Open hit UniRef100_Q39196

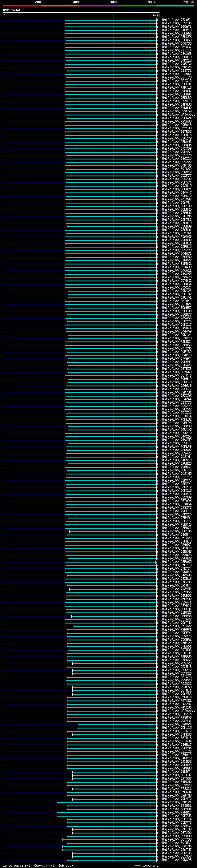click(177, 23)
